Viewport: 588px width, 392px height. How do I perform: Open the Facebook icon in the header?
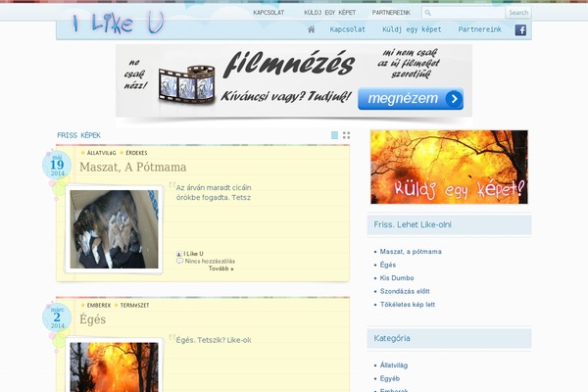(x=520, y=30)
